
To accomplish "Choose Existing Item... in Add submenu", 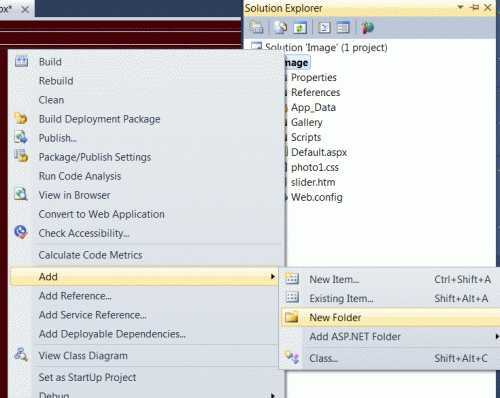I will [x=341, y=298].
